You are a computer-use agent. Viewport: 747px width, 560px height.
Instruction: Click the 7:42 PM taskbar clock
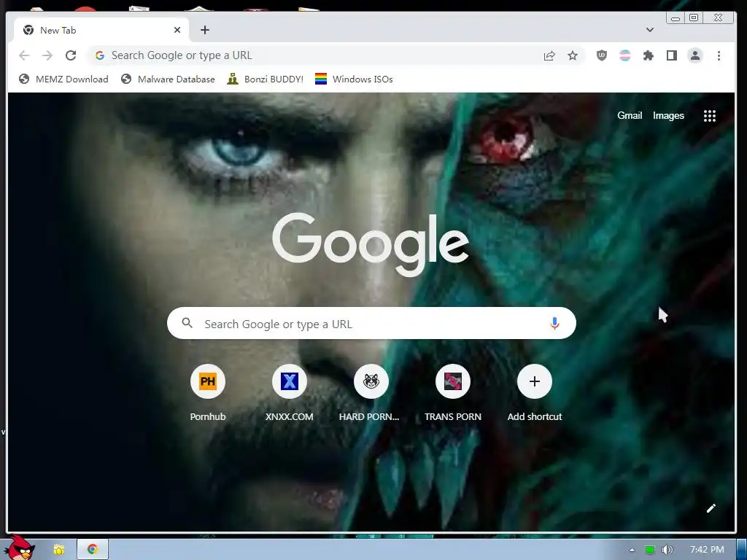tap(707, 550)
